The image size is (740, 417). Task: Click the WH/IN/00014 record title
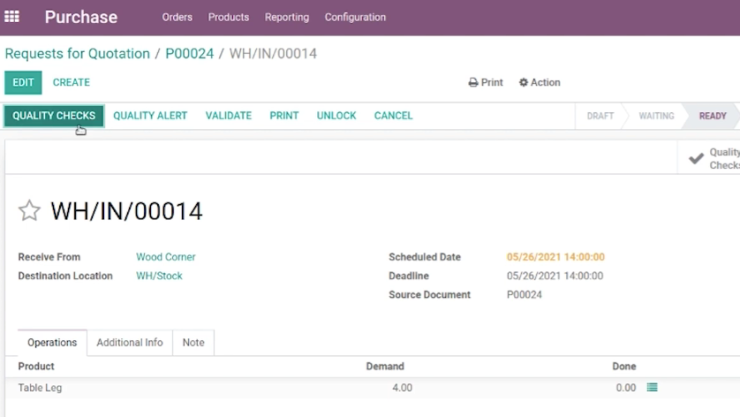click(126, 211)
